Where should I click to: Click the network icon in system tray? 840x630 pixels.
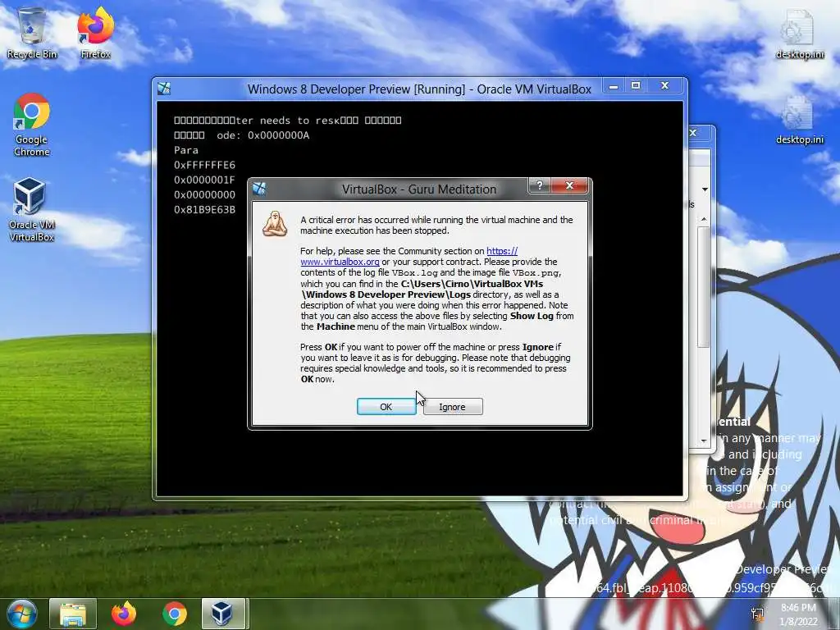[x=757, y=614]
